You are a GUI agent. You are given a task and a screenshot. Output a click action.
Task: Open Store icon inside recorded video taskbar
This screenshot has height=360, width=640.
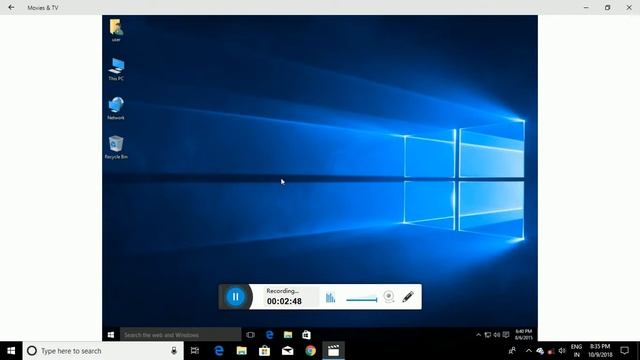coord(306,335)
